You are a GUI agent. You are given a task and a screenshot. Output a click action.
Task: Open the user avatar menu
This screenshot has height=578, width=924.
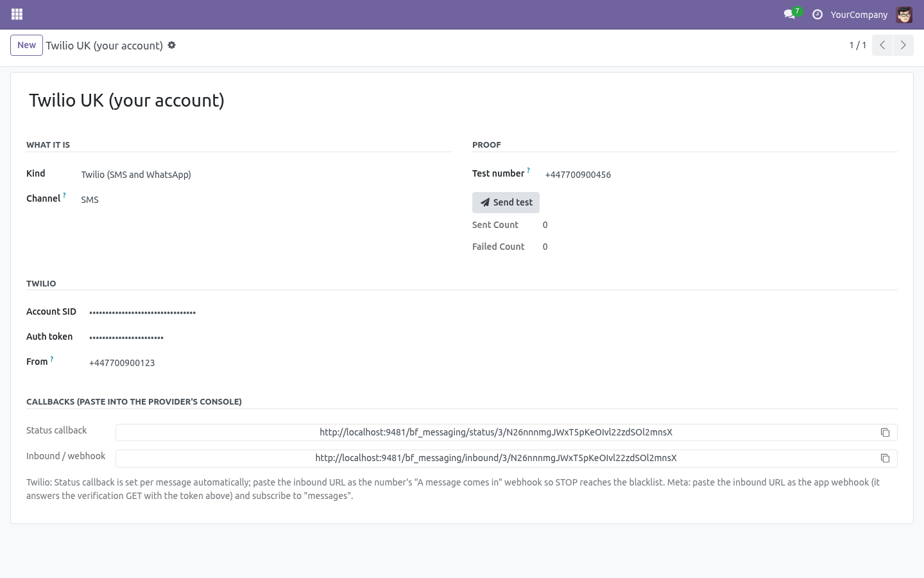[904, 14]
